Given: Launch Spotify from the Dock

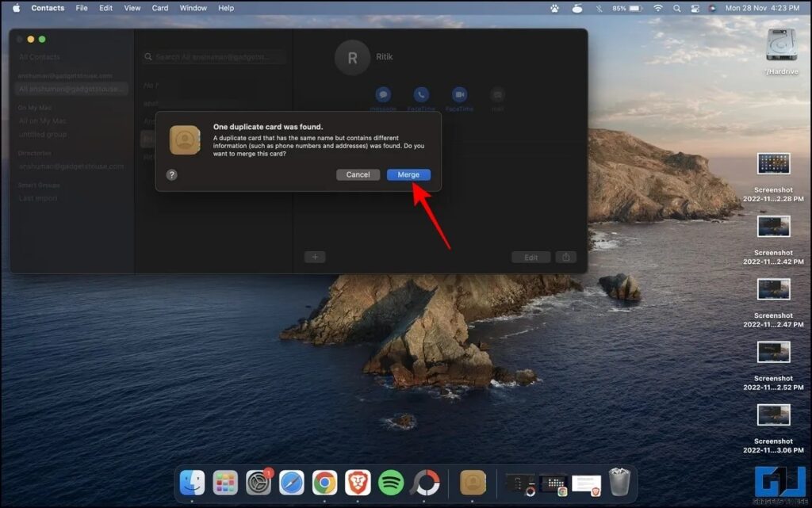Looking at the screenshot, I should coord(391,482).
